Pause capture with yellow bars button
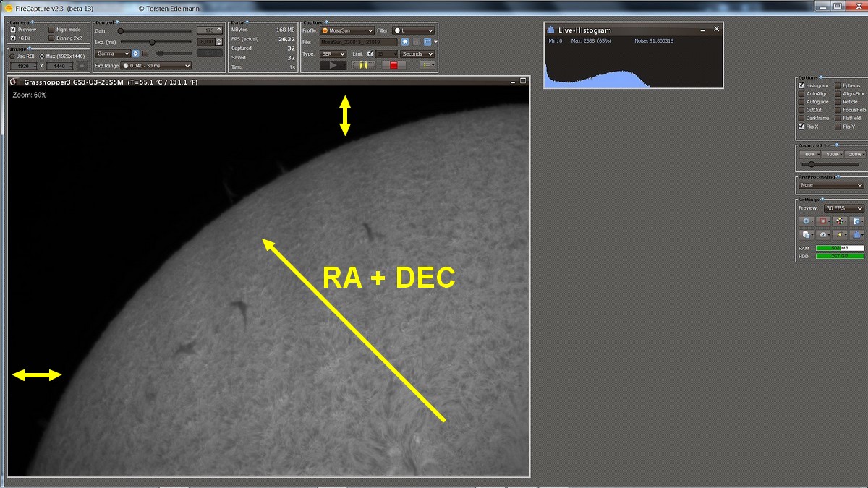The image size is (868, 488). coord(364,65)
